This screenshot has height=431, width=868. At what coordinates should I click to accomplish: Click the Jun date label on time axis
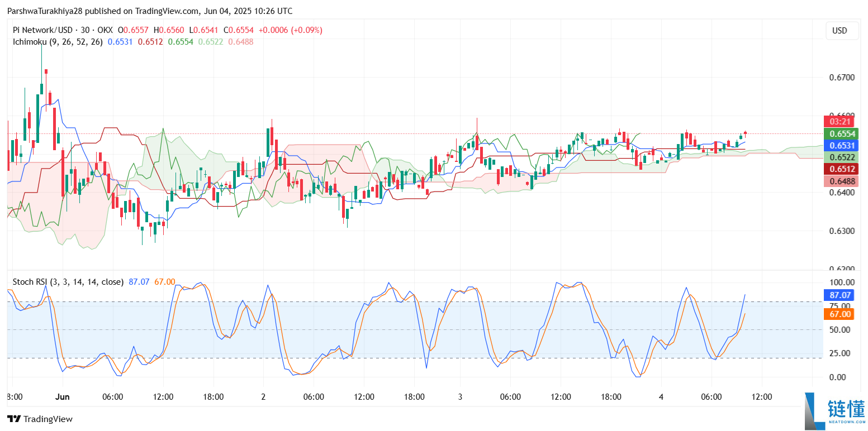click(63, 397)
